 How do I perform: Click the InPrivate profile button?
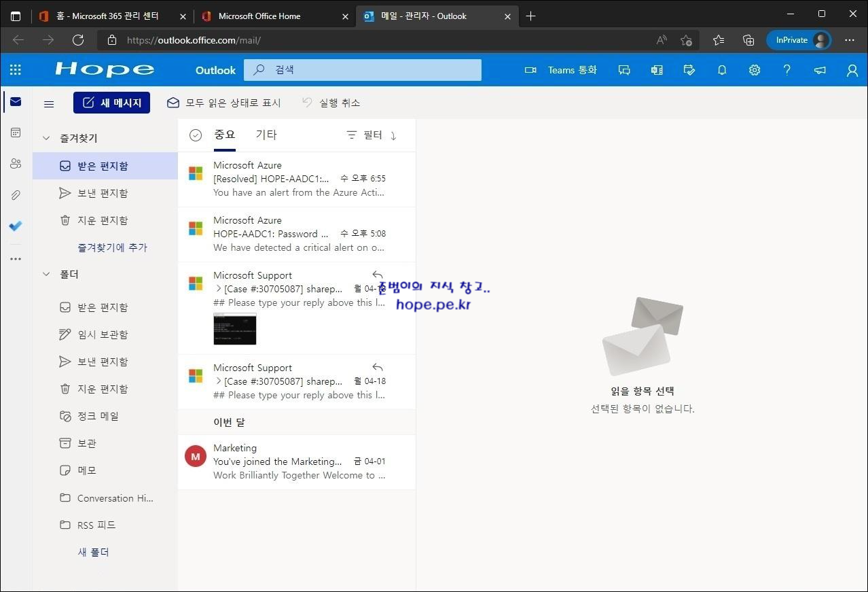pyautogui.click(x=800, y=40)
